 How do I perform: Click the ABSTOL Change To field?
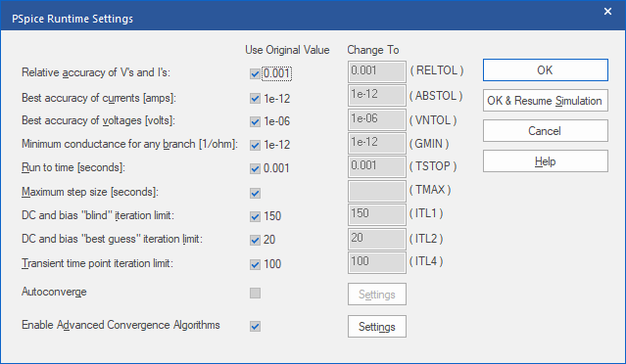click(x=377, y=96)
